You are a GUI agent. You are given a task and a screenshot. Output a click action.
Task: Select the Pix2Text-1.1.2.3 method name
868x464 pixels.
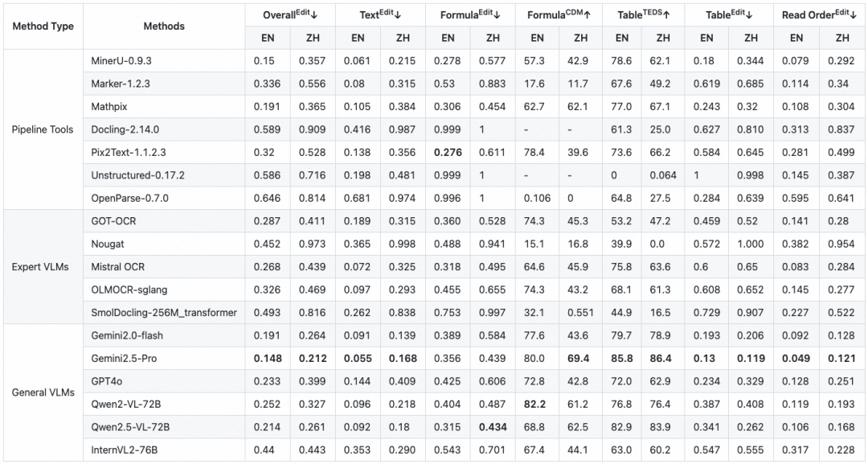[x=129, y=152]
